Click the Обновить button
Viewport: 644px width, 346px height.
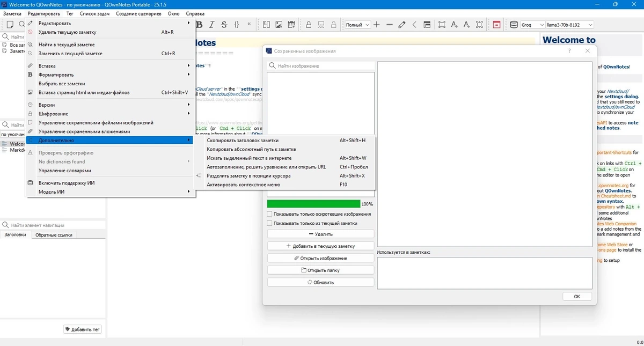coord(321,282)
